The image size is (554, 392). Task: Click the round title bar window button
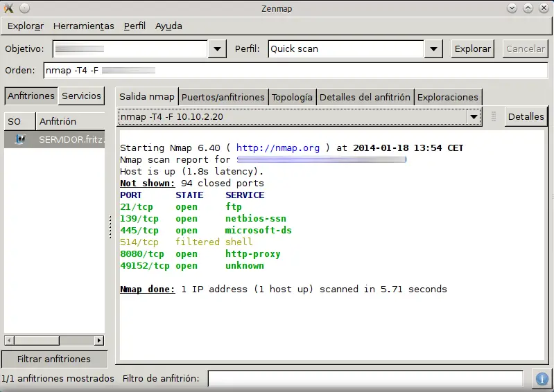point(25,8)
